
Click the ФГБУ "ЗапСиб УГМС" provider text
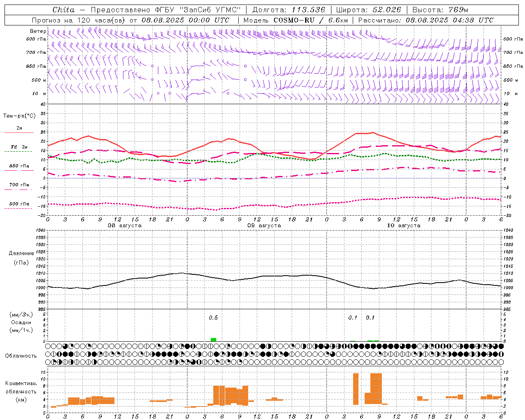[198, 10]
